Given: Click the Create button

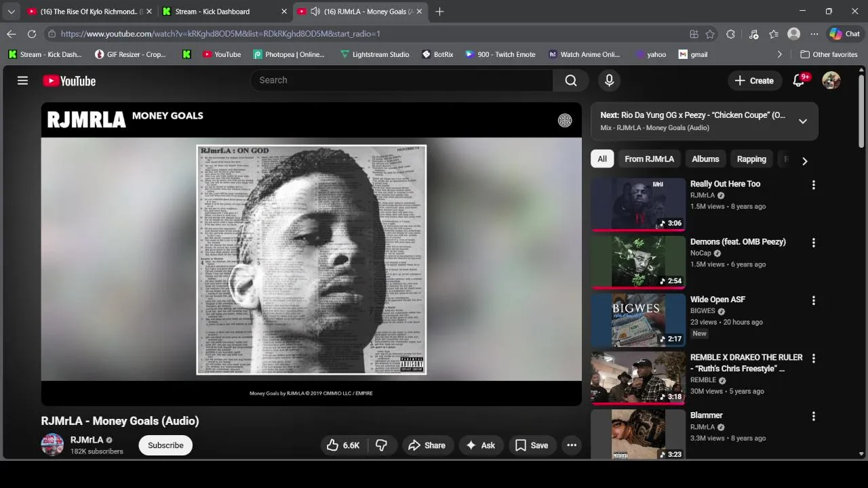Looking at the screenshot, I should [753, 81].
